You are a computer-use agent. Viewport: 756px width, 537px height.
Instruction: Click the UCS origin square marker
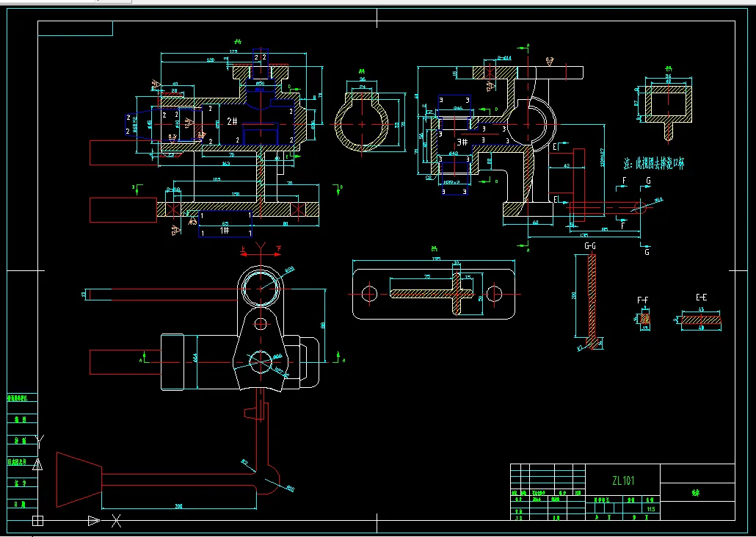(37, 521)
